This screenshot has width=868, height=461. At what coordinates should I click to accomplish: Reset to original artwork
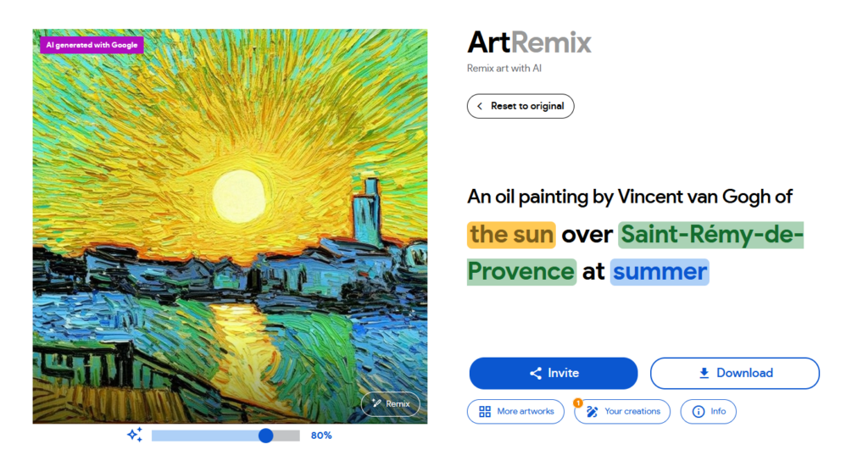(520, 106)
